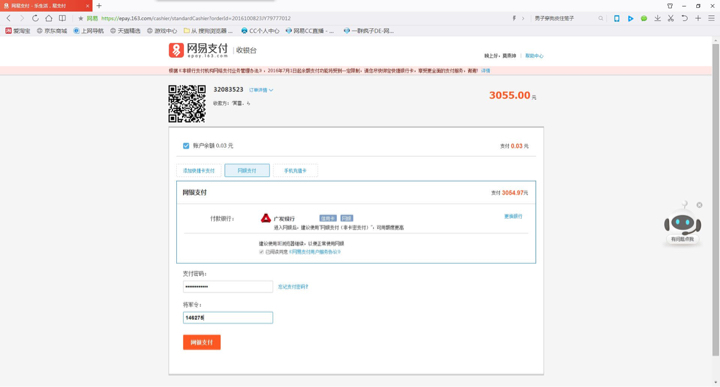
Task: Click the payment QR code image
Action: pos(187,104)
